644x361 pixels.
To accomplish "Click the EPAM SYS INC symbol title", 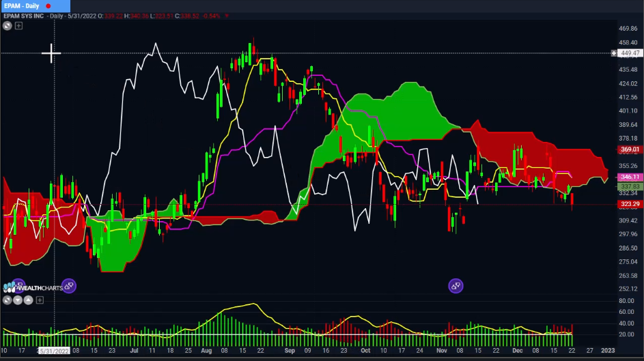I will pos(24,16).
